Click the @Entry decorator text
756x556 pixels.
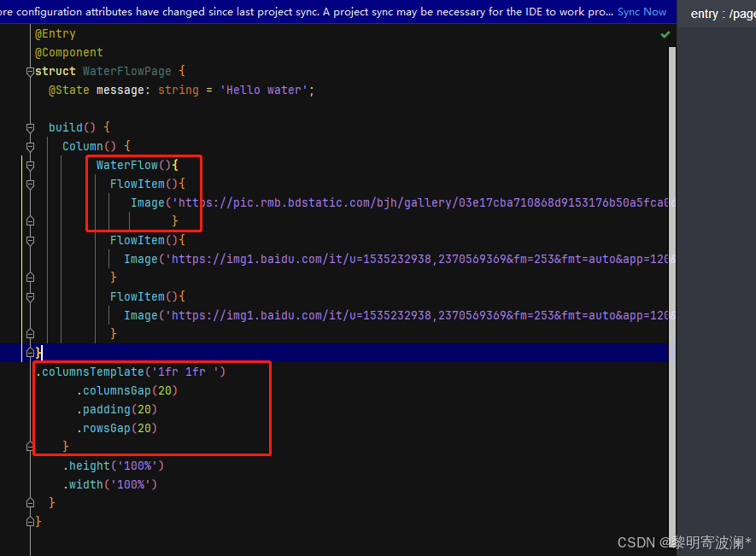pyautogui.click(x=55, y=34)
